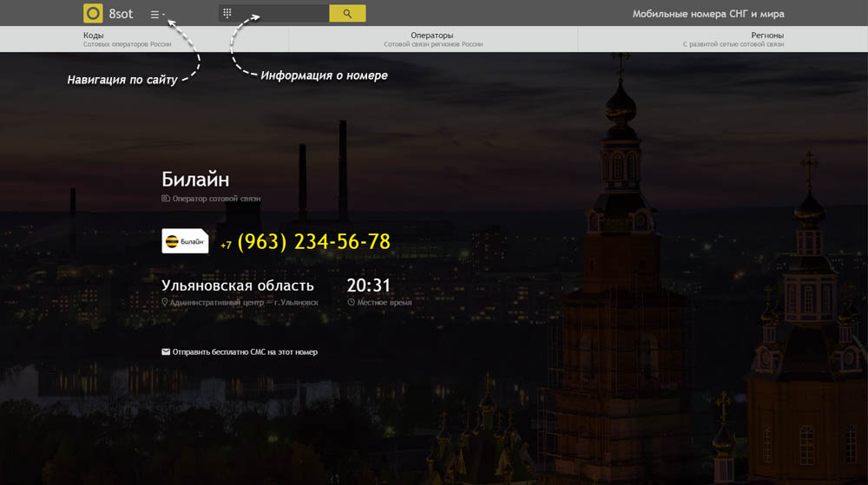Click the icon beside Оператор сотовой связи
The image size is (868, 485).
click(166, 198)
